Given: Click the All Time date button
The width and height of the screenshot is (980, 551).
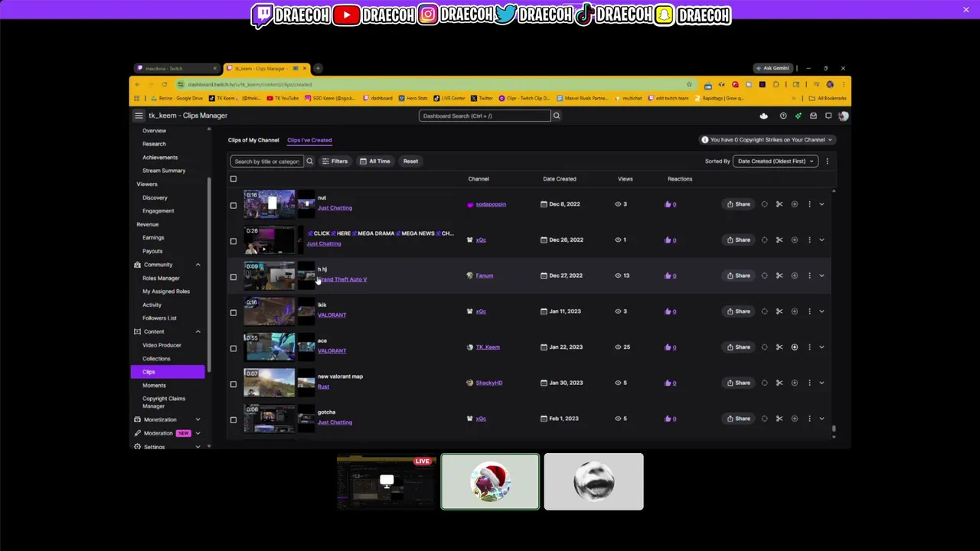Looking at the screenshot, I should pyautogui.click(x=375, y=161).
